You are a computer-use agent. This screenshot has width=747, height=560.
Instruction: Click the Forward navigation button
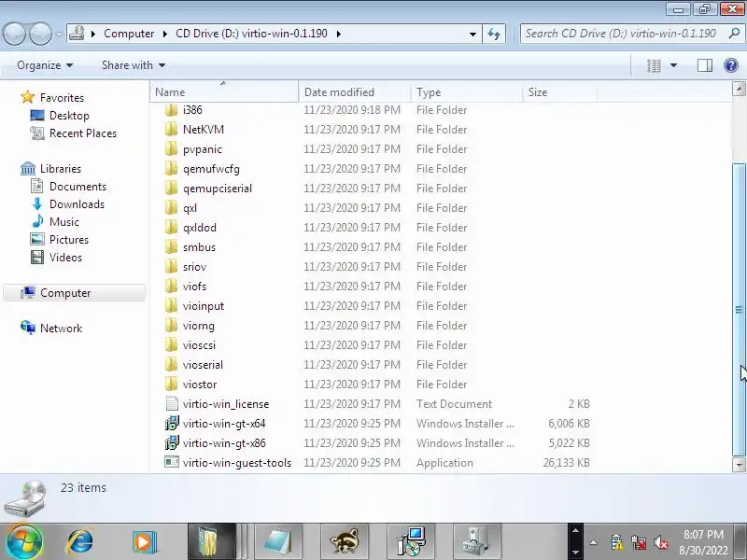click(x=40, y=34)
